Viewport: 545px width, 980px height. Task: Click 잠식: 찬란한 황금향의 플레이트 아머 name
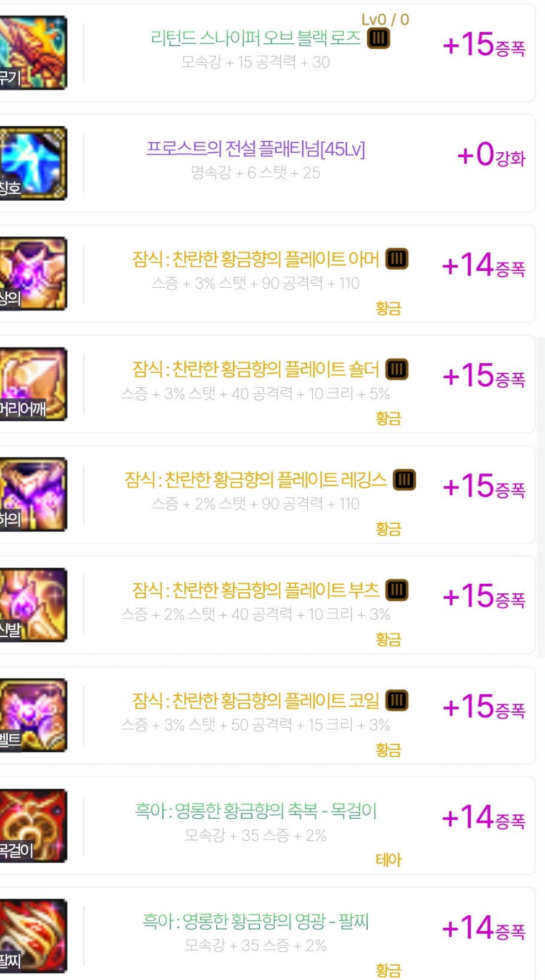256,259
